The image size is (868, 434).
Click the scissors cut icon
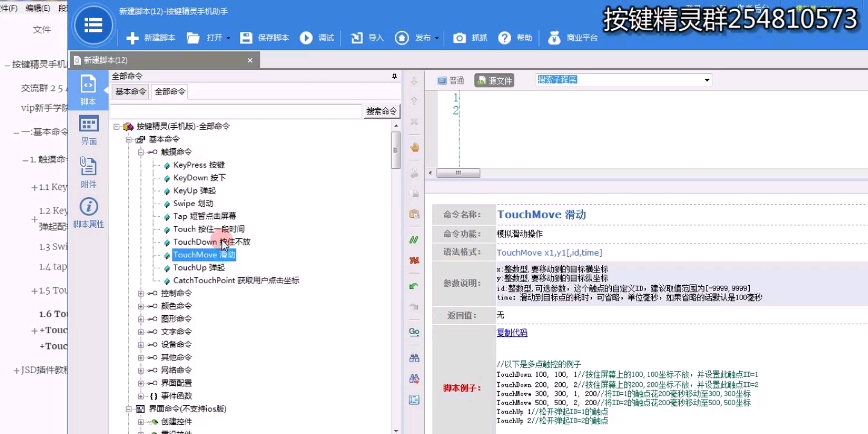414,174
